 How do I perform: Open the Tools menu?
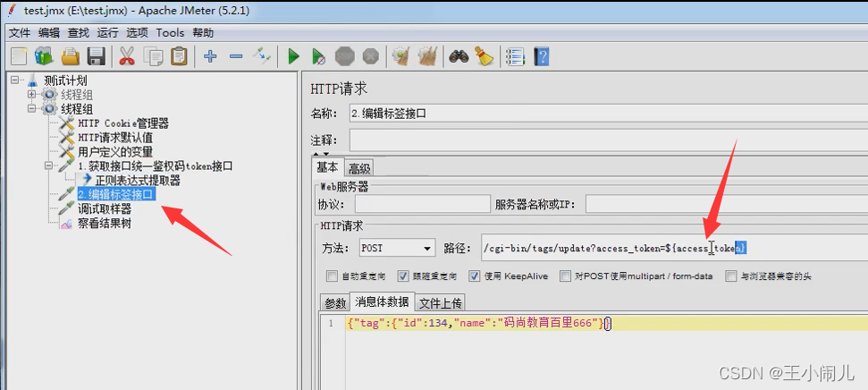click(170, 33)
